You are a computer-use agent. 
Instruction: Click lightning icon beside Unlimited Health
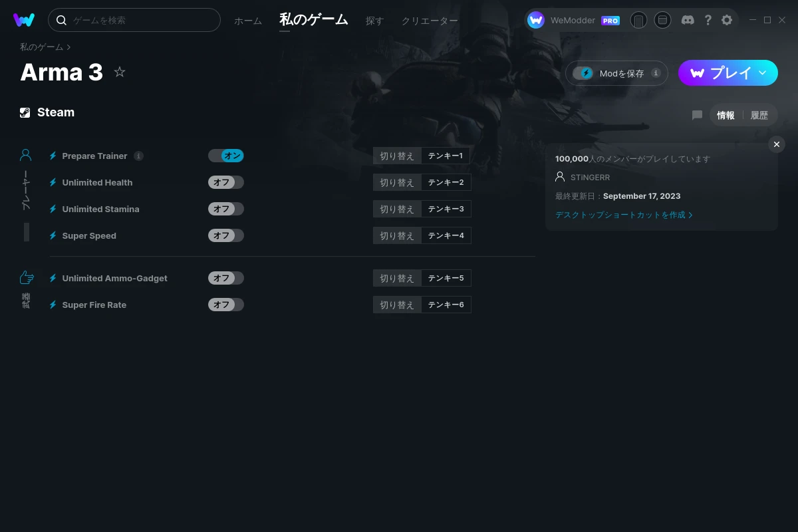pyautogui.click(x=53, y=182)
